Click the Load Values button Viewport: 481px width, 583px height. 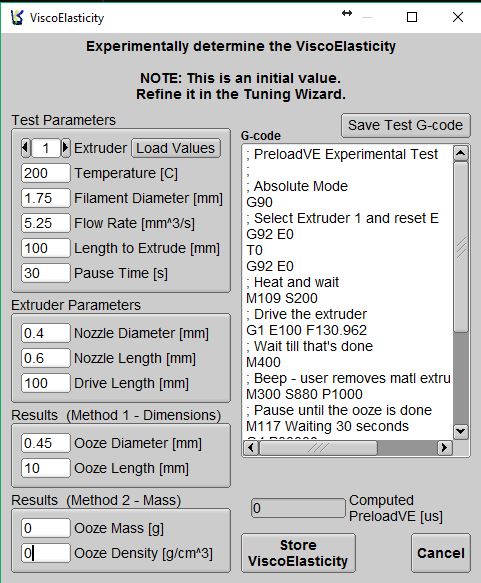click(x=176, y=148)
